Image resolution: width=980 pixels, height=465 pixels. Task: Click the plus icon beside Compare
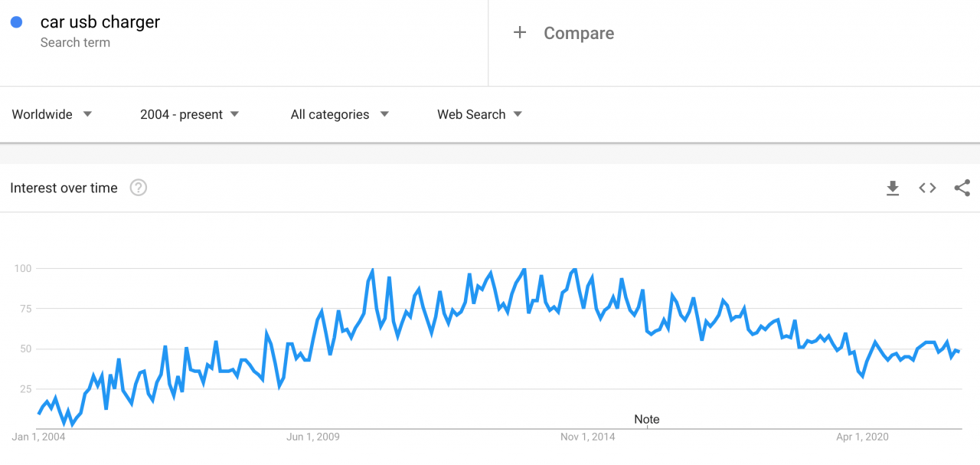[520, 32]
